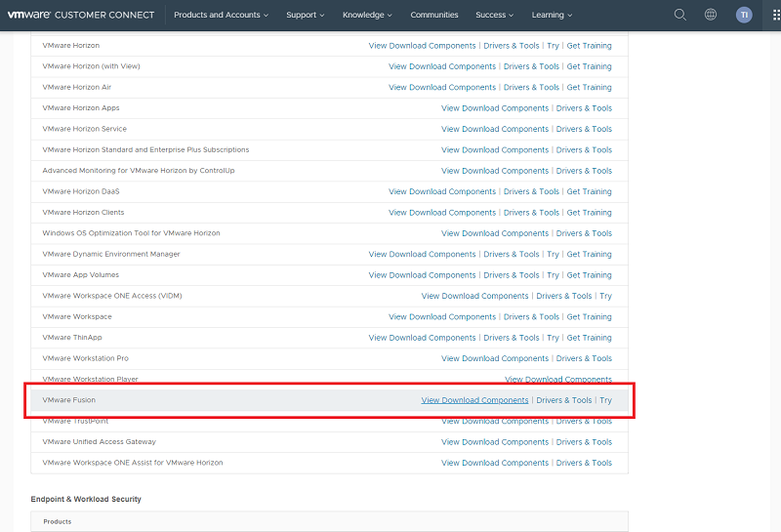The width and height of the screenshot is (781, 532).
Task: Expand the Success menu
Action: (494, 15)
